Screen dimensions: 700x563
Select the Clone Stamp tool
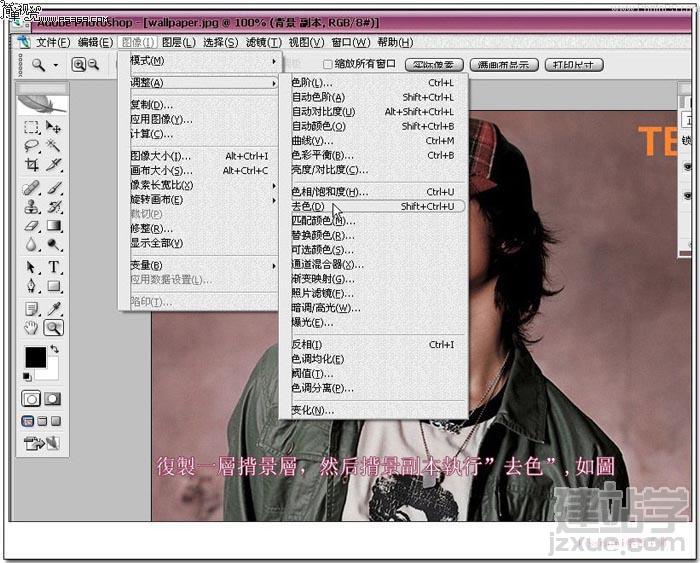point(31,207)
